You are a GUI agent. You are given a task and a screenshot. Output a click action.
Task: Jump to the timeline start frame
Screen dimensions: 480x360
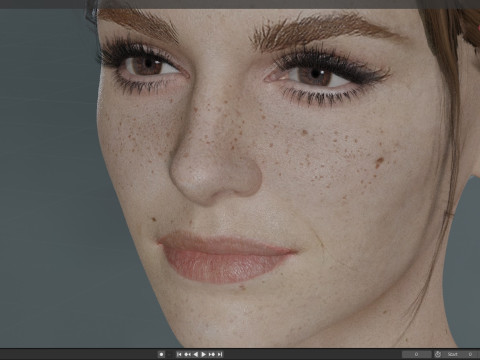[x=179, y=354]
